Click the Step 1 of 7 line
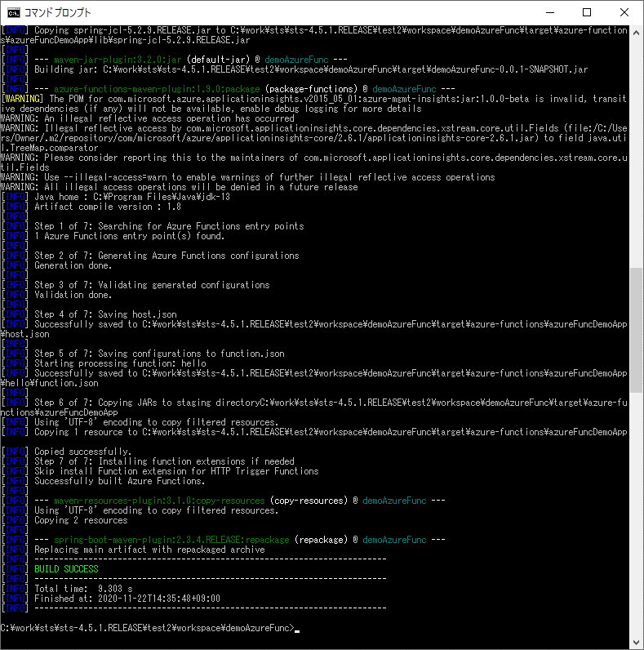The width and height of the screenshot is (644, 650). click(x=168, y=226)
